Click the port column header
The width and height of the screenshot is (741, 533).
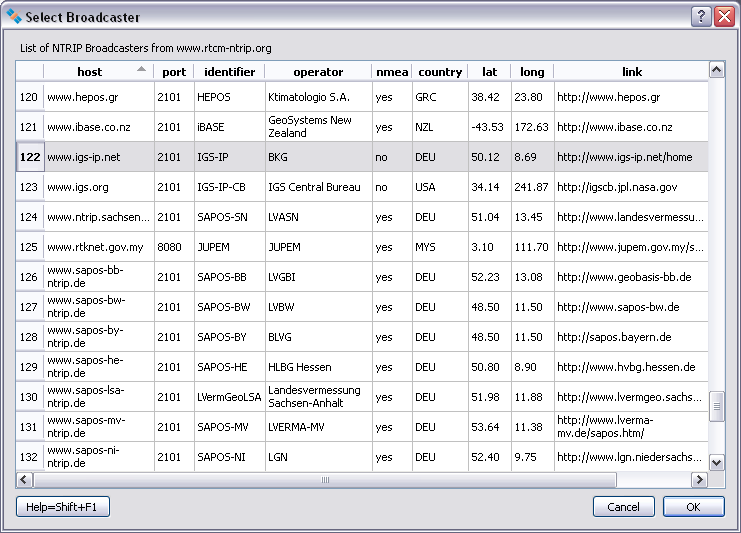click(x=174, y=72)
